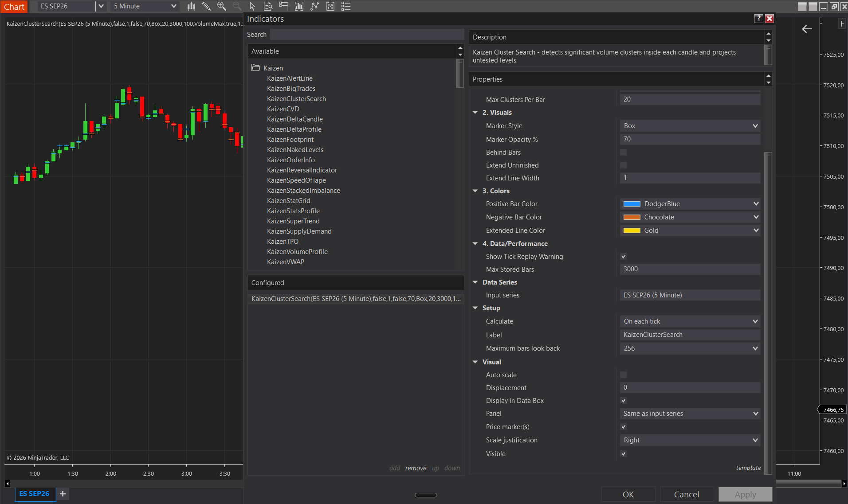Click the add link under Configured

point(395,468)
